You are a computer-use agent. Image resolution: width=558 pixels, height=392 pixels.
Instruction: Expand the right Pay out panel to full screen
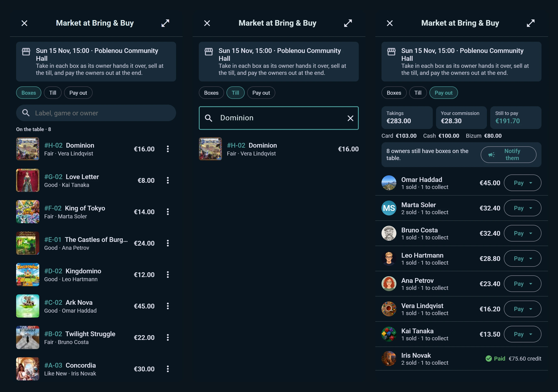click(x=531, y=23)
